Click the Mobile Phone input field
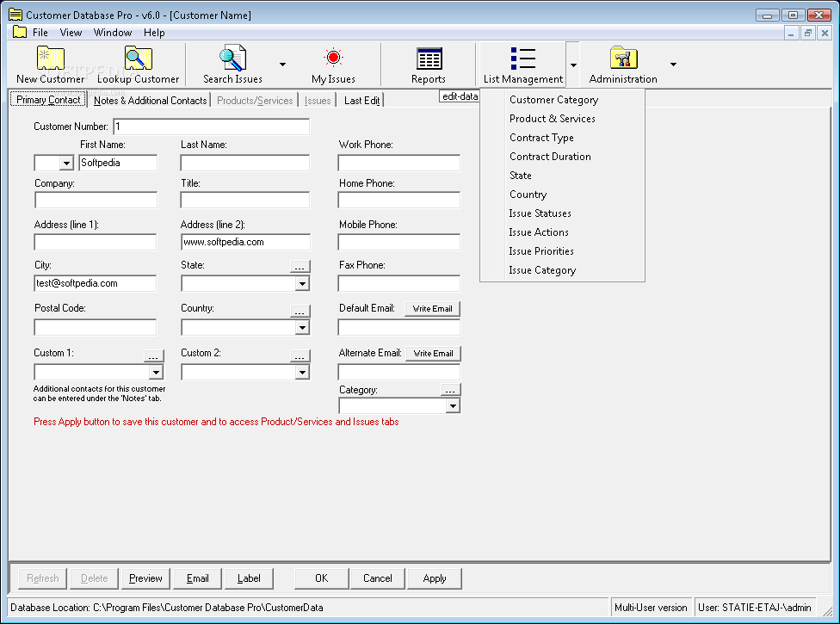Viewport: 840px width, 624px height. [399, 242]
